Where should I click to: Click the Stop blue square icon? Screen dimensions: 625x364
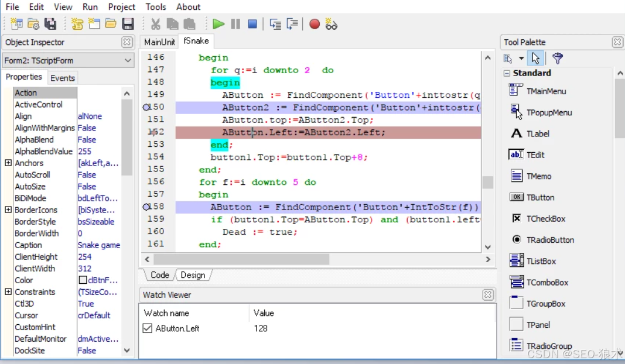pos(252,25)
